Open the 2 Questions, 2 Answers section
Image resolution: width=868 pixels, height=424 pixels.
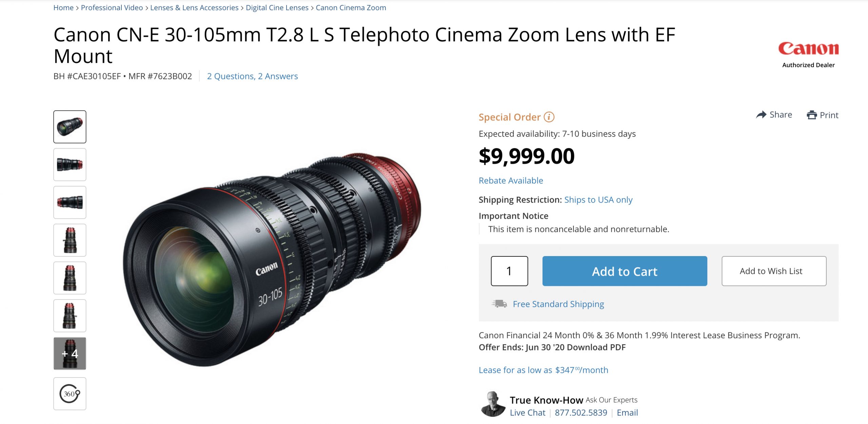pos(253,76)
